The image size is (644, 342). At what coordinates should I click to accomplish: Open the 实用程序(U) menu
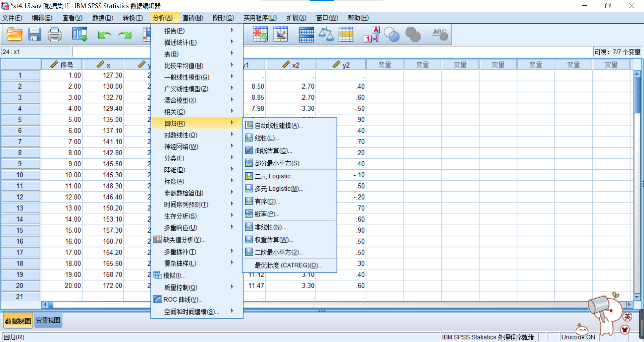[260, 18]
